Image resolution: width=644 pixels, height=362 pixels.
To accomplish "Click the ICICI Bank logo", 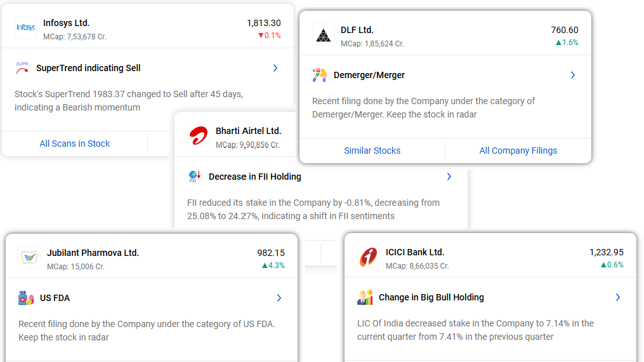I will tap(369, 257).
